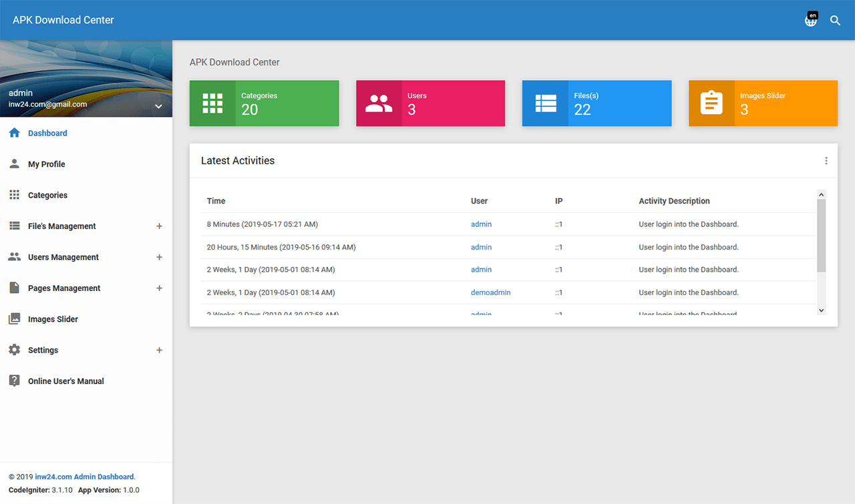The width and height of the screenshot is (855, 504).
Task: Expand the admin account dropdown arrow
Action: 159,106
